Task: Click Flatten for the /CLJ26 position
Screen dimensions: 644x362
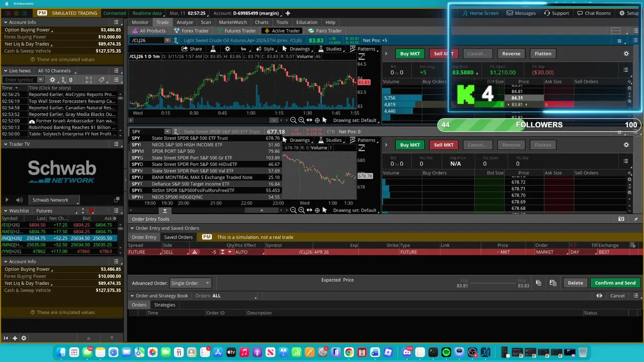Action: [x=543, y=53]
